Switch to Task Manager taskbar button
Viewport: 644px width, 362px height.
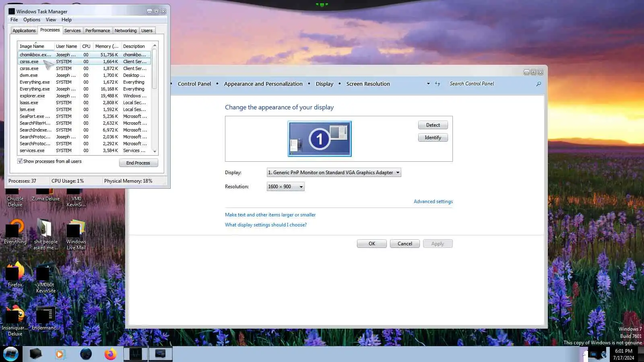coord(135,354)
